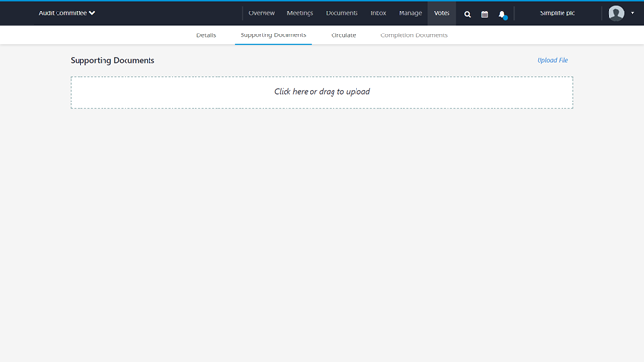Switch to the Details tab

click(x=206, y=35)
